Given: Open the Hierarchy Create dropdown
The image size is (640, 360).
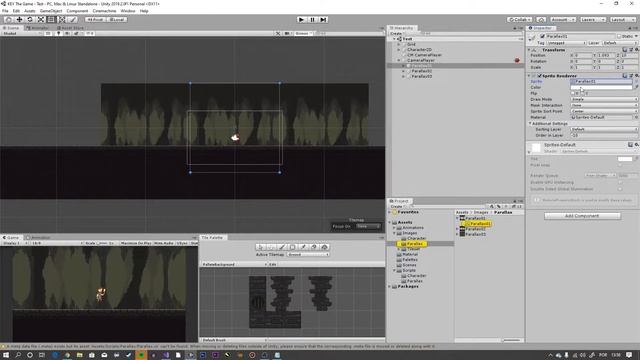Looking at the screenshot, I should tap(396, 33).
